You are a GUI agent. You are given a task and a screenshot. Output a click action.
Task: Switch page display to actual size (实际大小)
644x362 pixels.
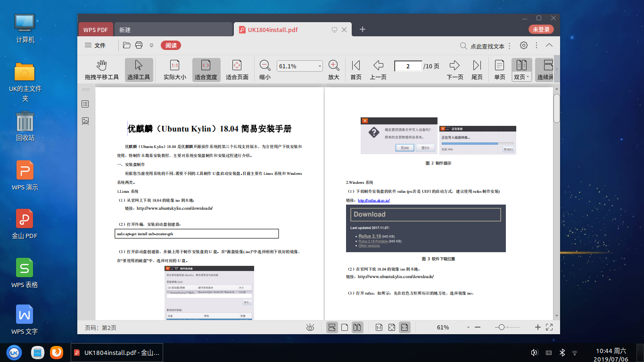click(x=175, y=69)
